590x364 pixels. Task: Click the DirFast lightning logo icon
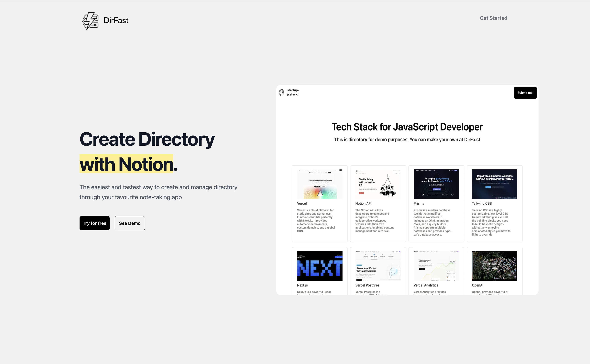click(90, 21)
